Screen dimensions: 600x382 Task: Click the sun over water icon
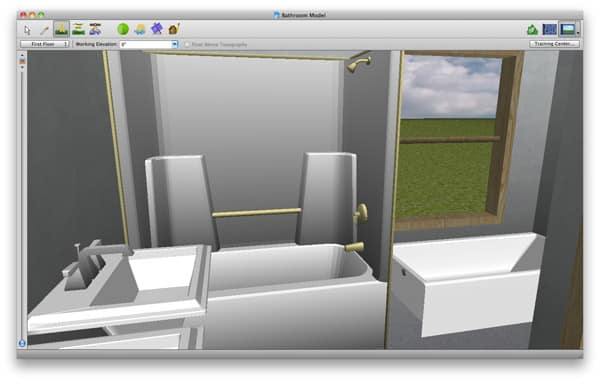click(140, 29)
